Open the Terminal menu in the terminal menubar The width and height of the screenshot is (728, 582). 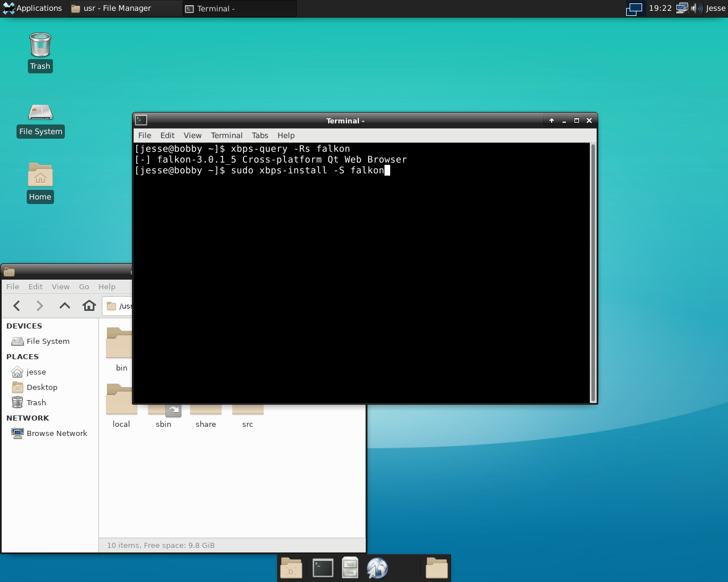tap(226, 135)
